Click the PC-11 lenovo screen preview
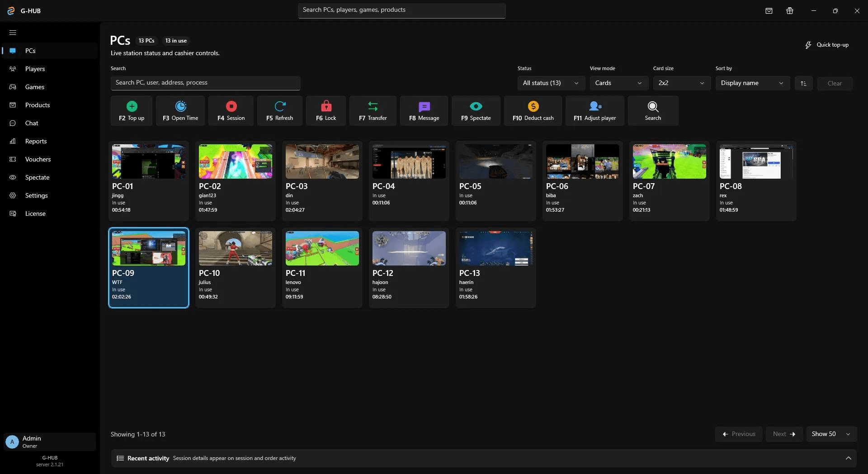This screenshot has height=474, width=868. 322,248
